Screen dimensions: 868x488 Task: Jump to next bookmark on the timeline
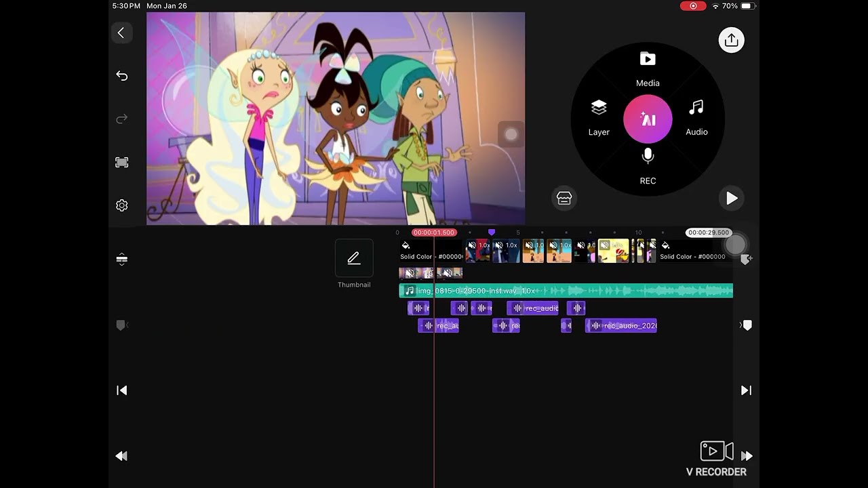pos(746,325)
